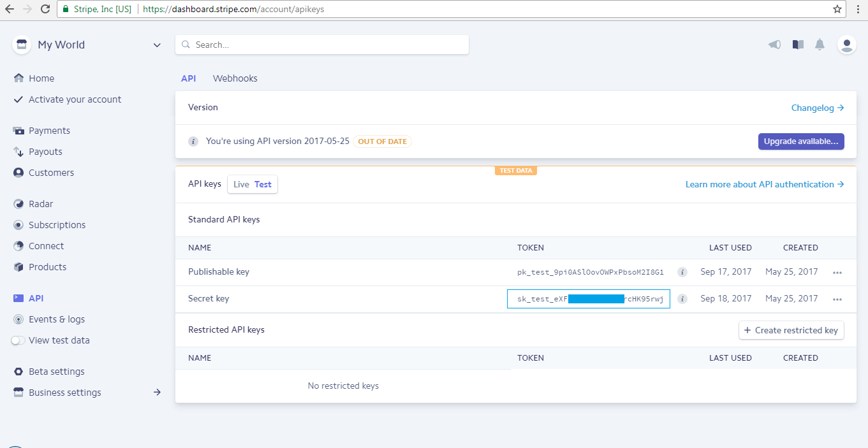Click the Payments sidebar icon

point(18,131)
